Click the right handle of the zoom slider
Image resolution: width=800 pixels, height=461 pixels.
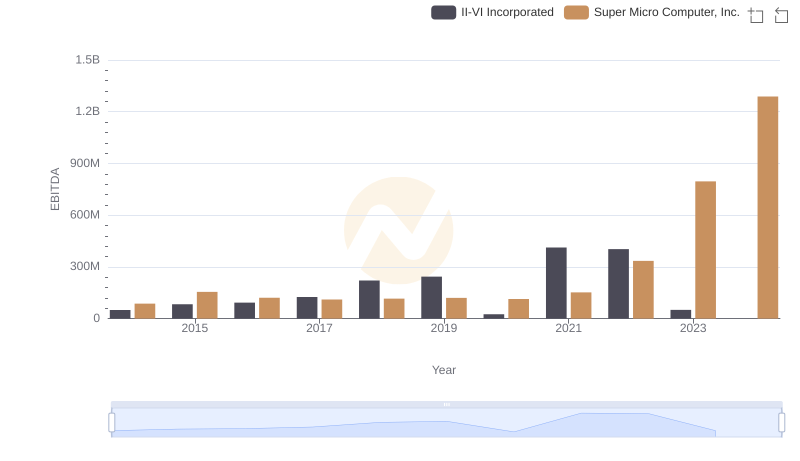point(781,422)
